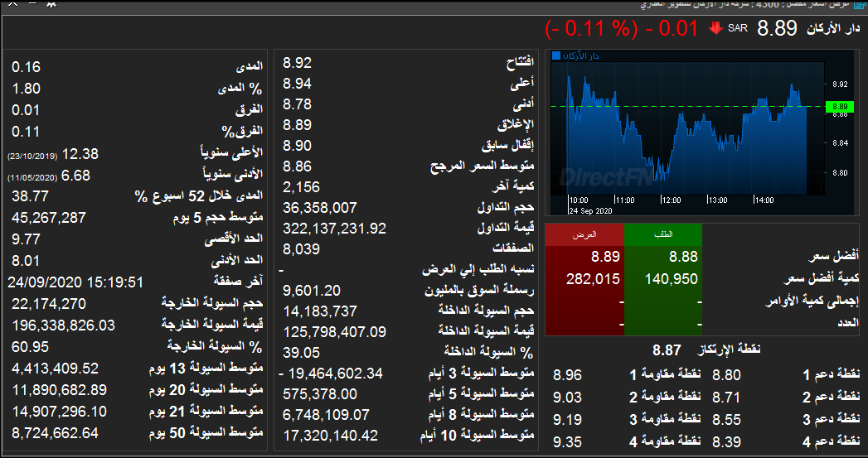Click the (23/10/2019) date beside yearly high
This screenshot has height=458, width=868.
point(32,156)
